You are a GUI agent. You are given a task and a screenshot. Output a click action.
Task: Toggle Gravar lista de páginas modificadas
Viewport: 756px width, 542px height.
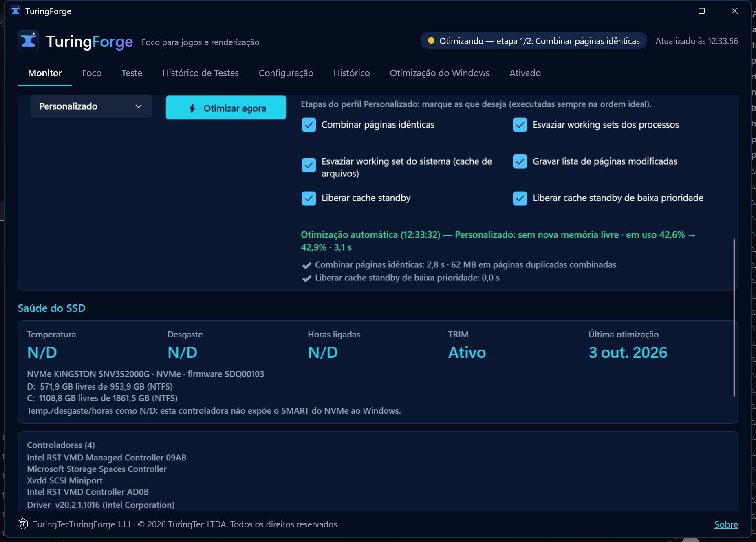520,161
